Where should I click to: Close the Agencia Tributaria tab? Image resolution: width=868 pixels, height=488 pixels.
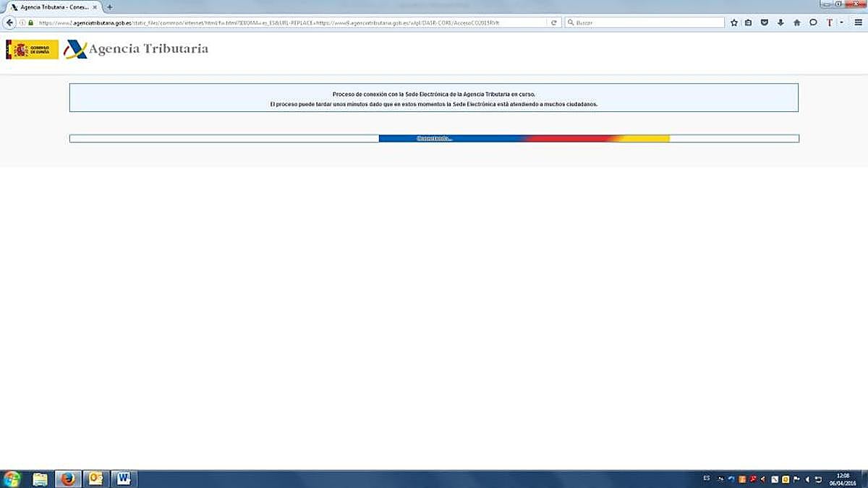pos(95,7)
